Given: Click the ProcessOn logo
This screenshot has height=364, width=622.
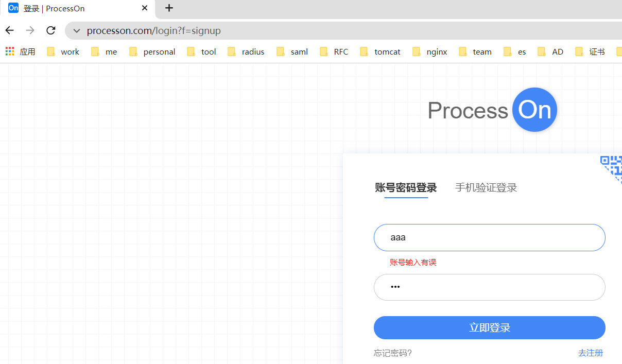Looking at the screenshot, I should [x=492, y=110].
